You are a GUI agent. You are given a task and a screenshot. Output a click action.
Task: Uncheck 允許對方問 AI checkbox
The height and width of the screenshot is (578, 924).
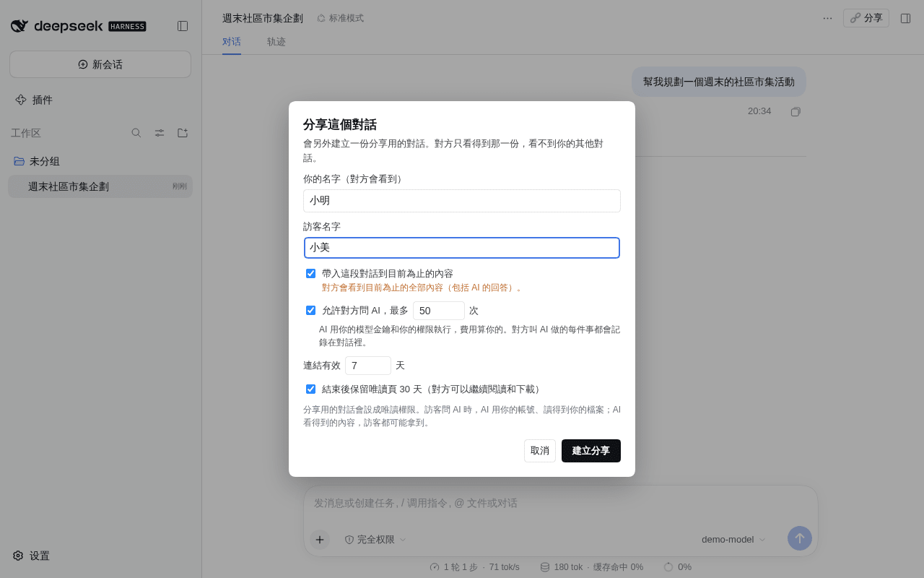click(310, 310)
